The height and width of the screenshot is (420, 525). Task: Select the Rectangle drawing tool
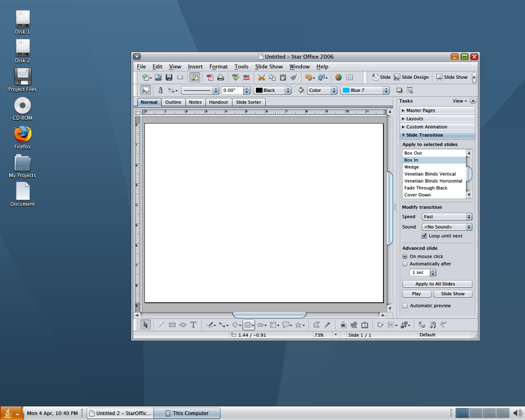[x=172, y=325]
